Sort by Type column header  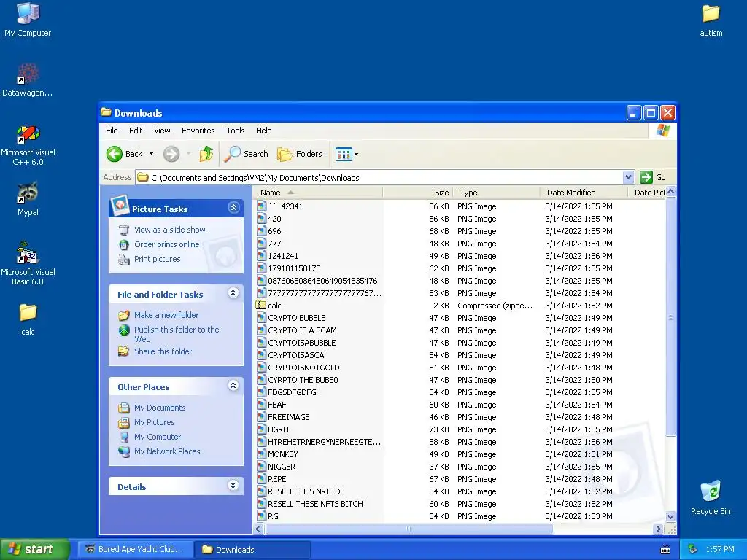496,192
